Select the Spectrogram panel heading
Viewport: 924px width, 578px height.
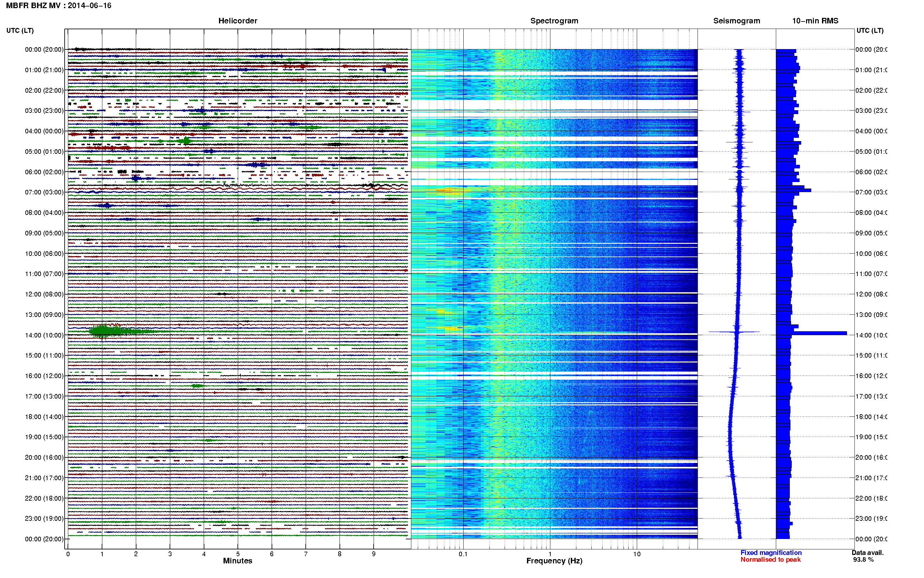tap(554, 21)
